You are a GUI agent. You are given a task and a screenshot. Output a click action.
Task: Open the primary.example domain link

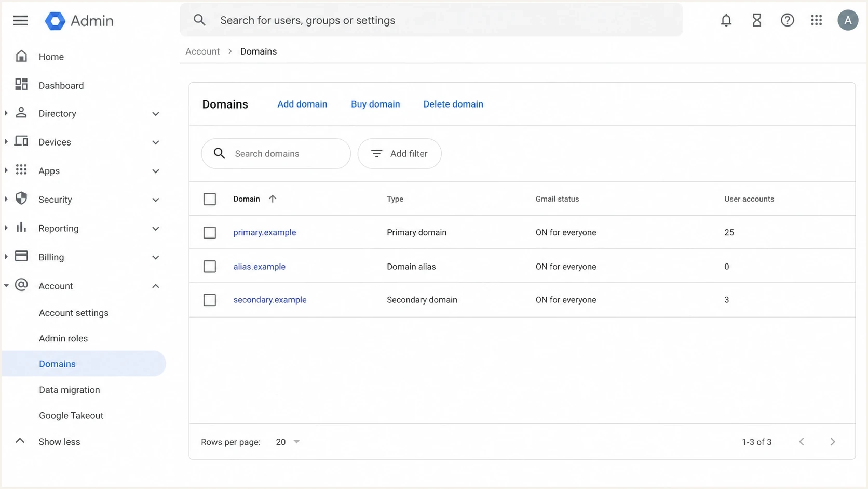(x=265, y=232)
